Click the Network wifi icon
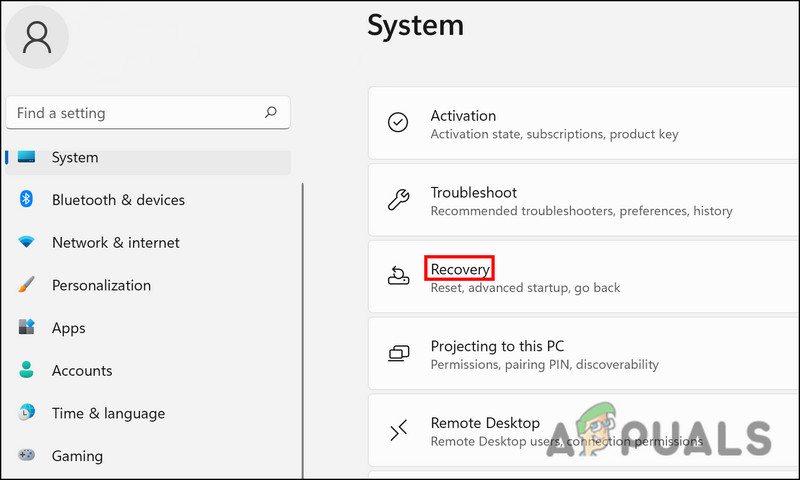800x480 pixels. click(27, 243)
